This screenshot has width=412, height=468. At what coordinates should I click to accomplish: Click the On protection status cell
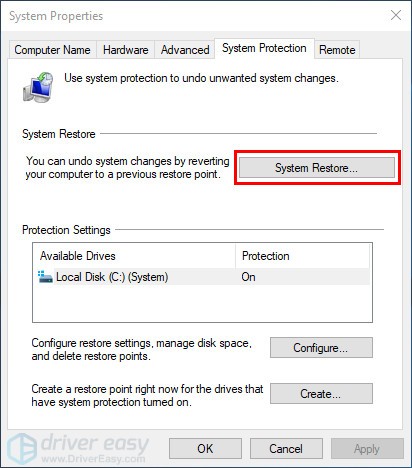249,277
